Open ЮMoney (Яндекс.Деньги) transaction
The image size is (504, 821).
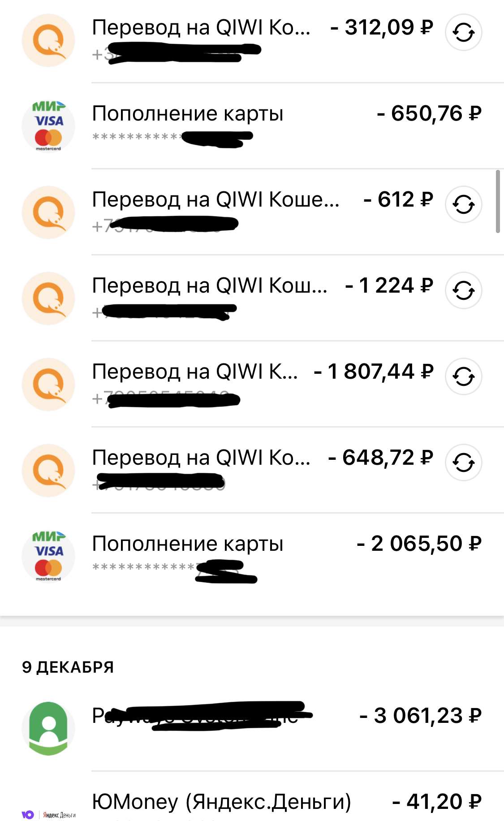(221, 802)
